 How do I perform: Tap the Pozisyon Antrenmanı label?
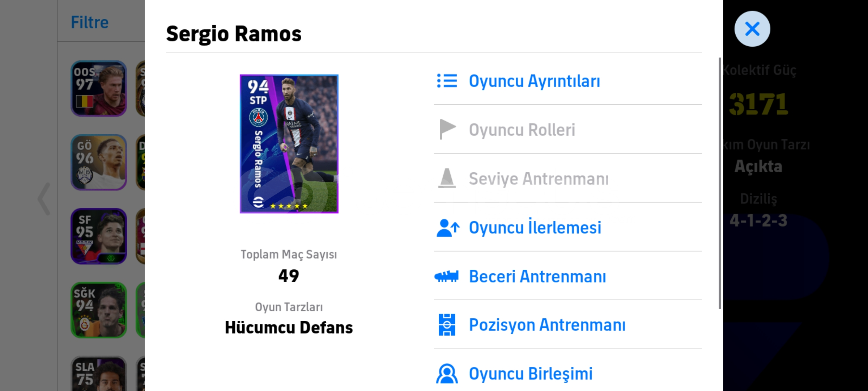point(547,325)
